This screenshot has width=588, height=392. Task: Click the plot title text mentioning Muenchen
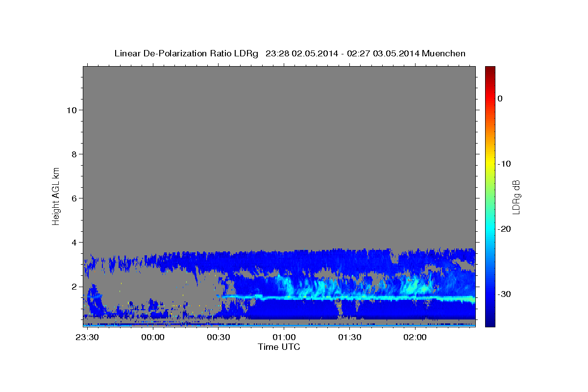tap(290, 53)
